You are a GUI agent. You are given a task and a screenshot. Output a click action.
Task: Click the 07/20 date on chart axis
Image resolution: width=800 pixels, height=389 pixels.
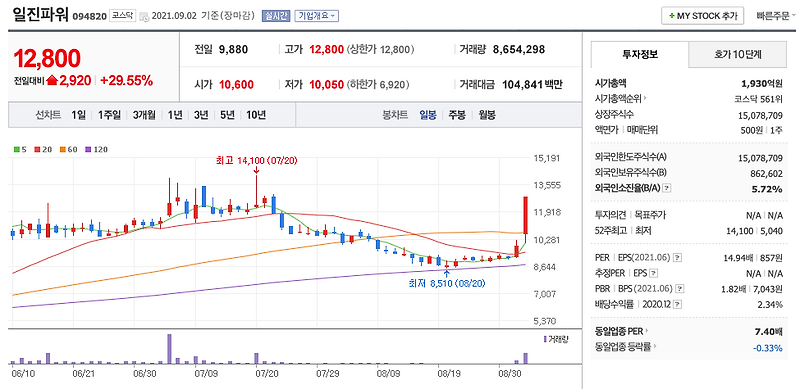coord(266,373)
